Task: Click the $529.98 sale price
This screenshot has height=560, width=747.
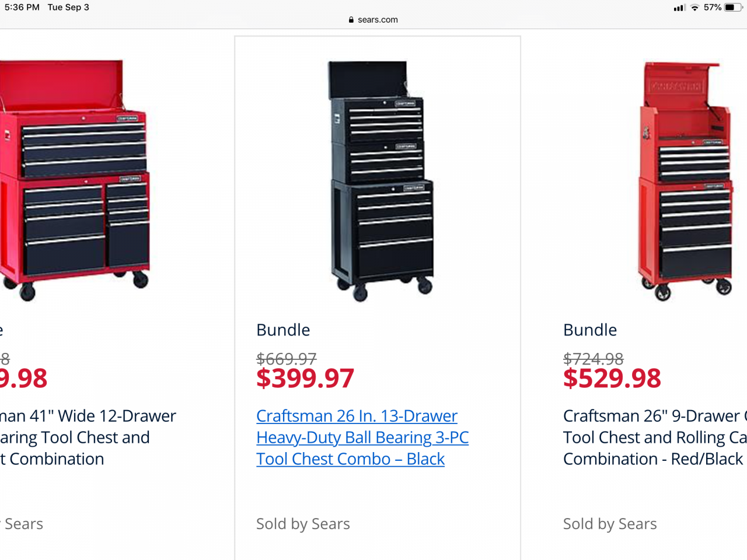Action: (x=612, y=379)
